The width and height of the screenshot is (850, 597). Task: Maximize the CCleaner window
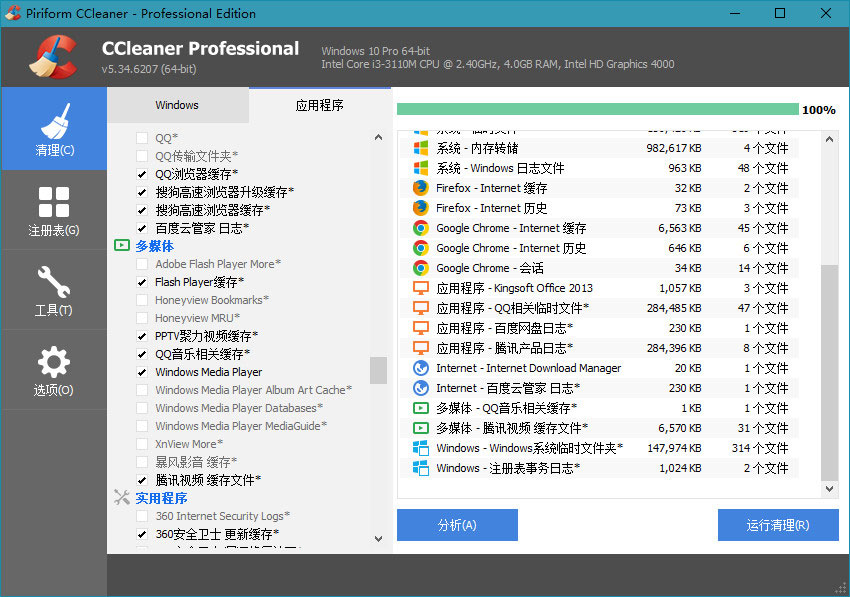pos(780,13)
